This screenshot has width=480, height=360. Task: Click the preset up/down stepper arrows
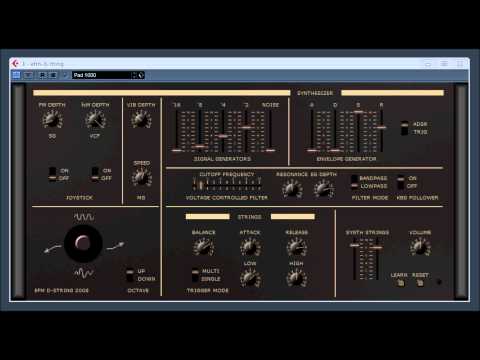134,75
